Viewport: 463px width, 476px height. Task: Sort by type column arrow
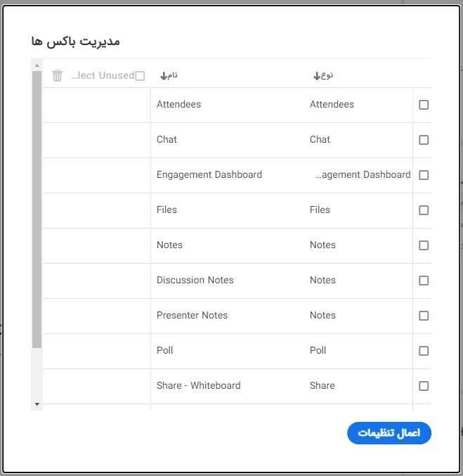click(317, 76)
